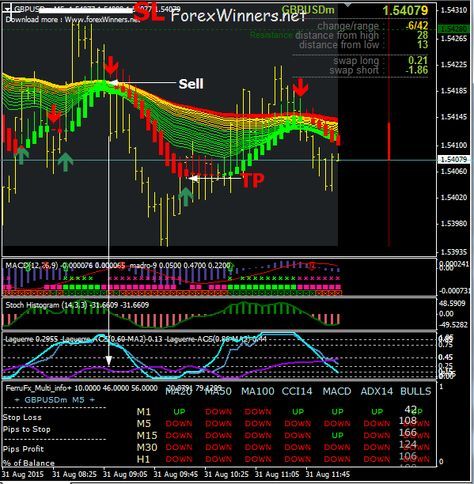Click the green up signal arrow below the lowest candles near 09:45
Viewport: 474px width, 484px height.
tap(186, 197)
